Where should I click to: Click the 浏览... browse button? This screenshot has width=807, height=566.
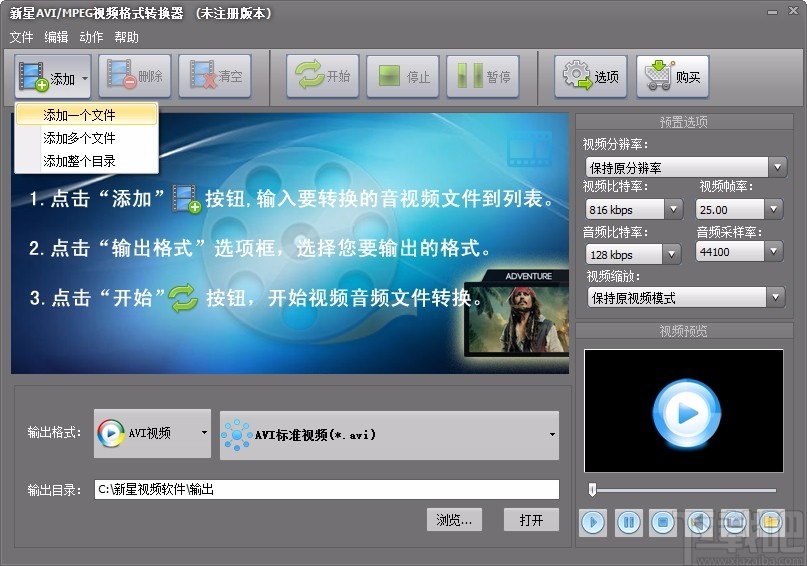pos(454,520)
